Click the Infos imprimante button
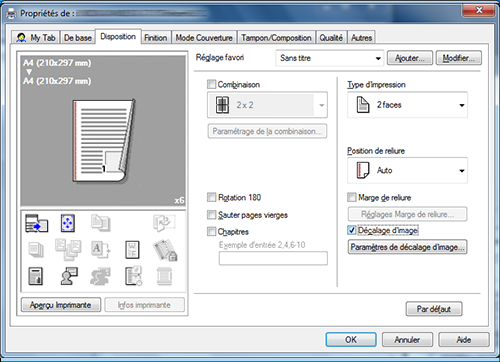 [144, 305]
